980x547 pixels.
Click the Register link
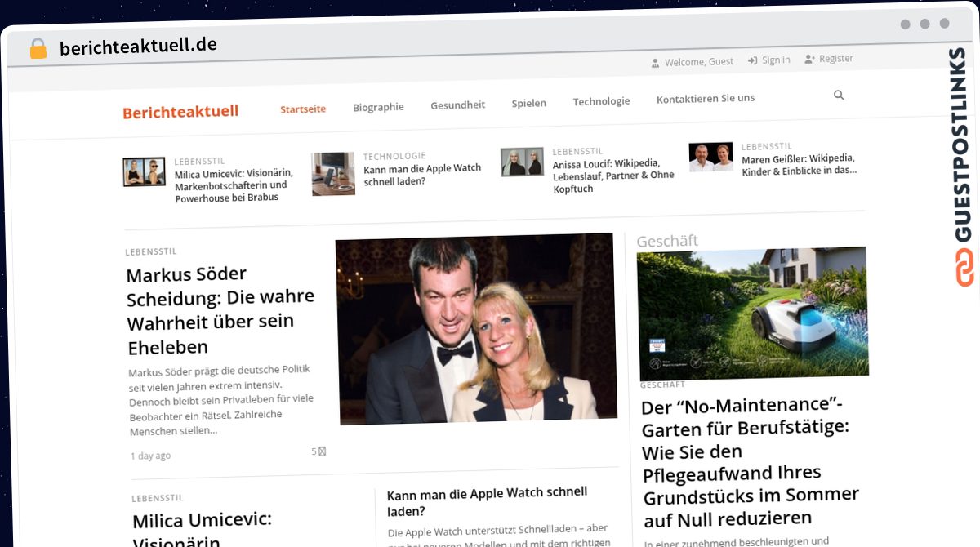[x=836, y=59]
